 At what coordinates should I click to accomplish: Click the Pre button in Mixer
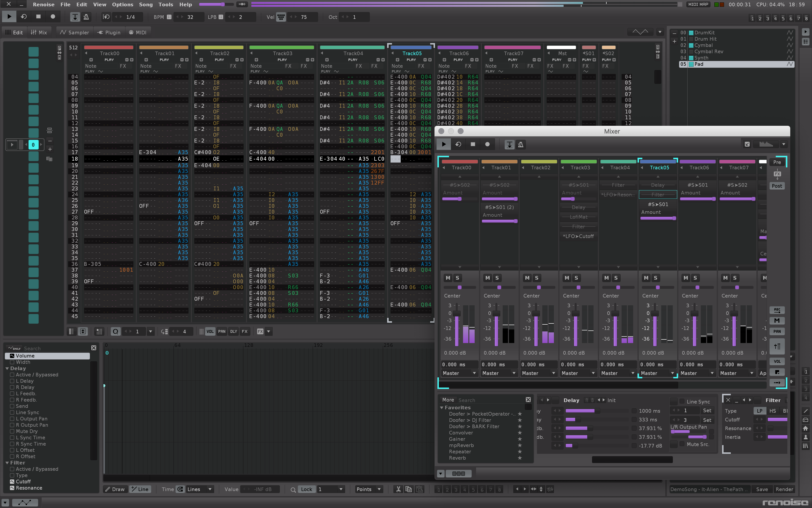pyautogui.click(x=777, y=162)
